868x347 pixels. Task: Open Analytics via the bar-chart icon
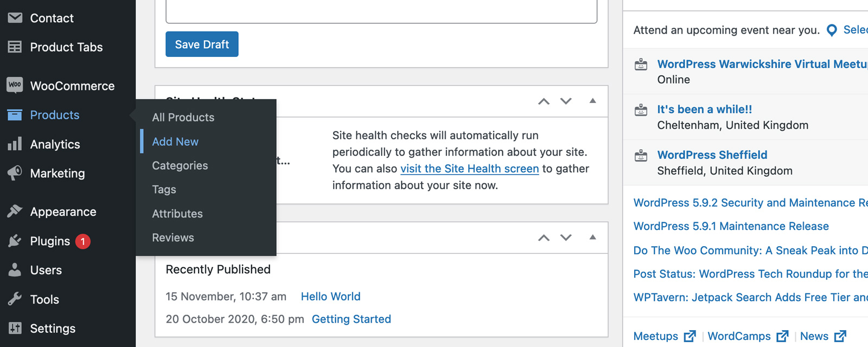15,144
